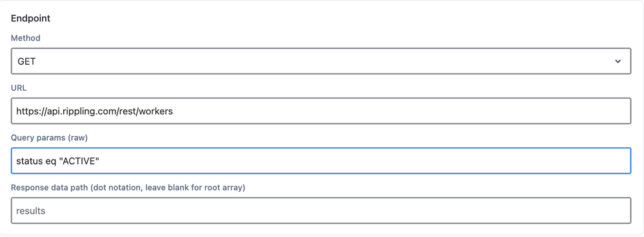
Task: Click the URL field label
Action: tap(19, 88)
